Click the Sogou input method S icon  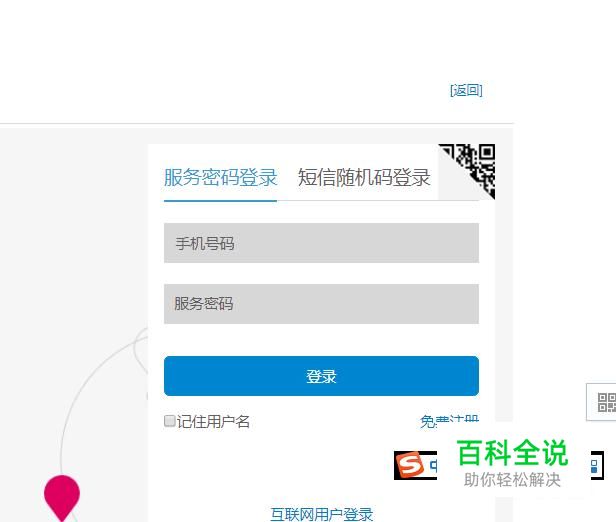coord(410,465)
